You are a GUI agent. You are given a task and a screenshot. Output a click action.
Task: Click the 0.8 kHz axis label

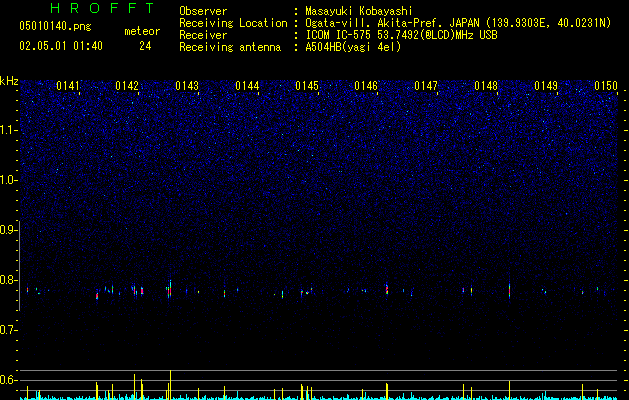pyautogui.click(x=9, y=280)
